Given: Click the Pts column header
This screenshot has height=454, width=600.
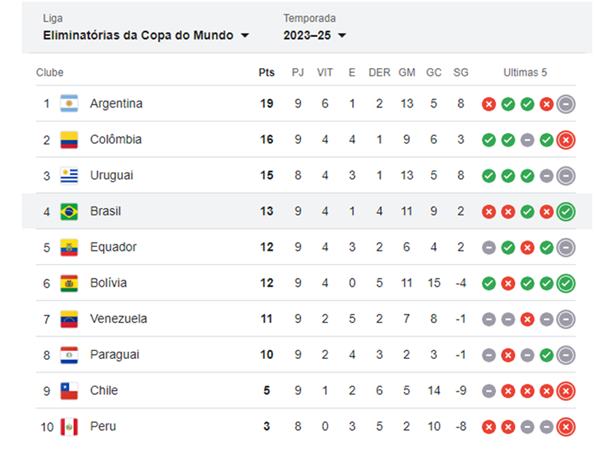Looking at the screenshot, I should 266,73.
